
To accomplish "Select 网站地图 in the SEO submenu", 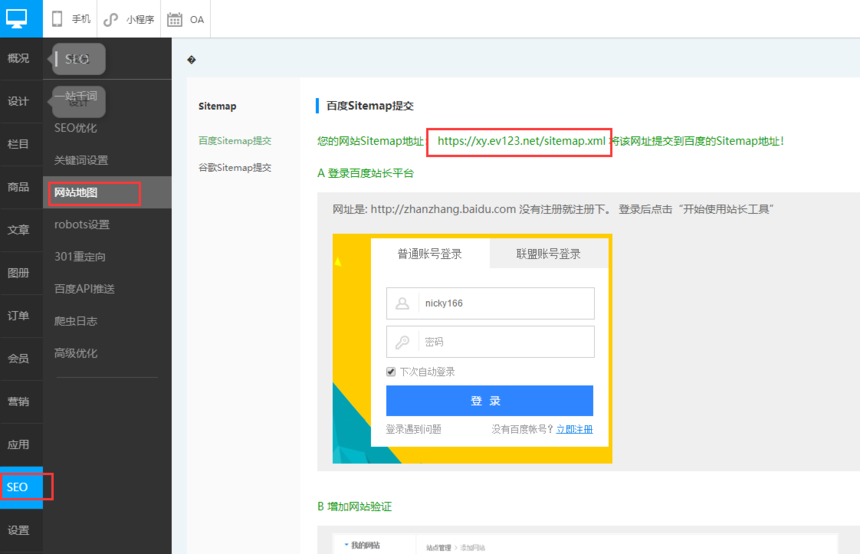I will tap(77, 192).
